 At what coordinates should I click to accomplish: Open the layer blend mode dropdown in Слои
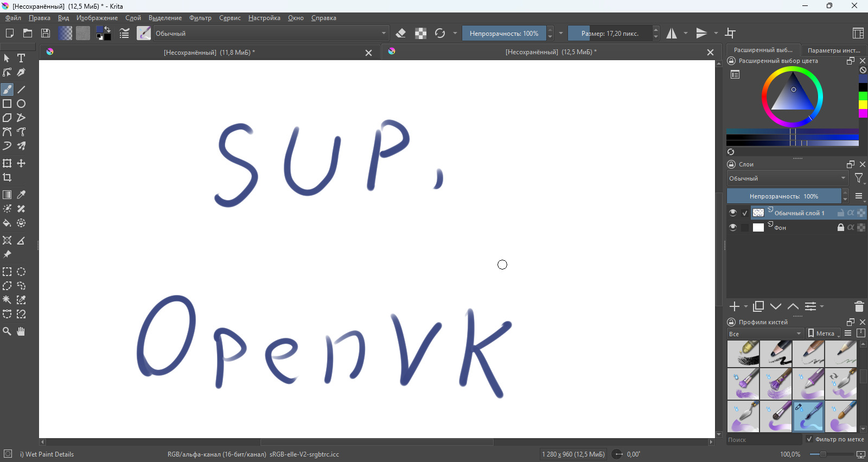pos(787,178)
